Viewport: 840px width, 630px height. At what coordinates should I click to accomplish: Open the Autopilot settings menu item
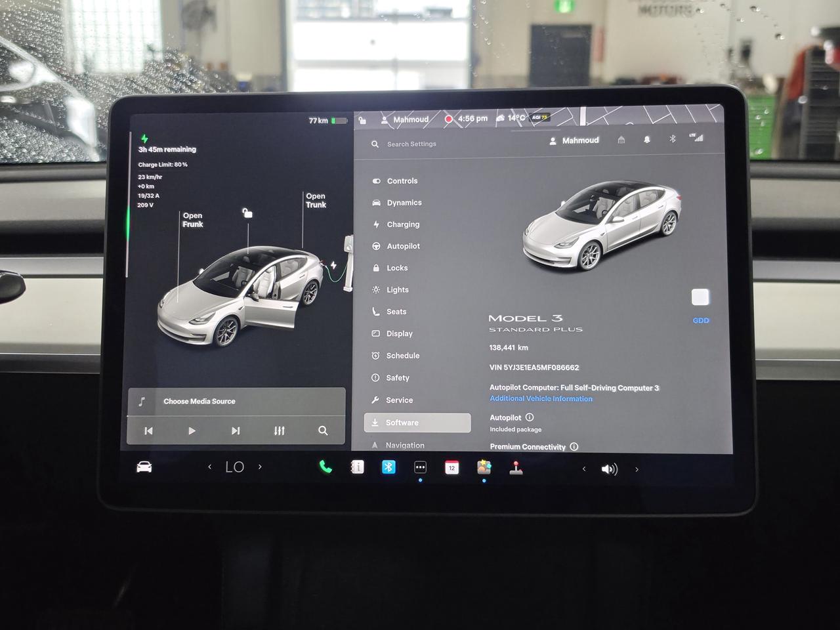403,246
